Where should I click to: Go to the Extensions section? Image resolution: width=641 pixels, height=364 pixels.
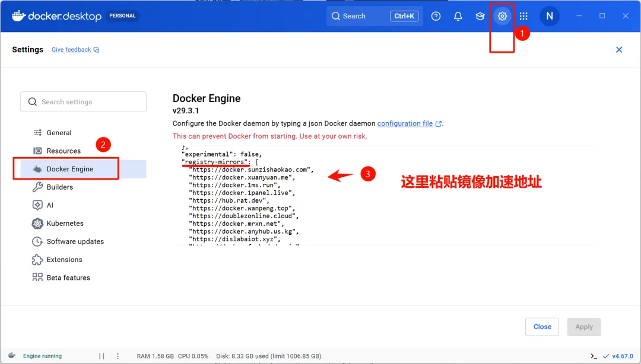(84, 260)
